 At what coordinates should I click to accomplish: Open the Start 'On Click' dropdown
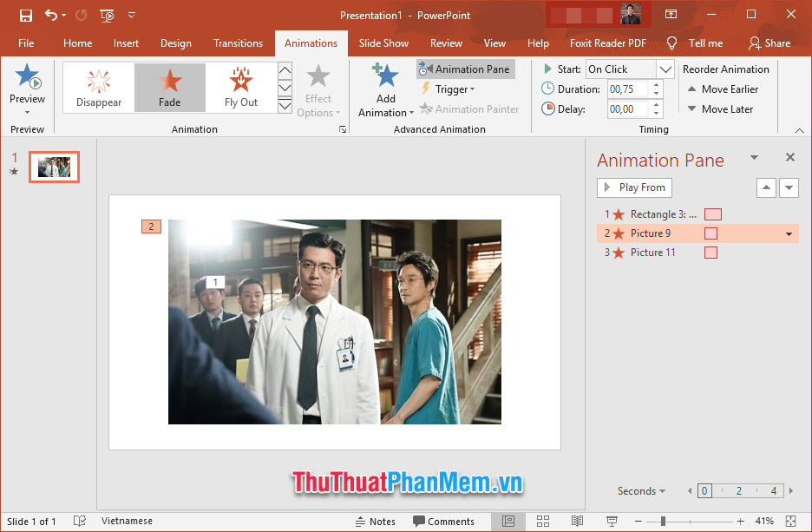click(665, 69)
